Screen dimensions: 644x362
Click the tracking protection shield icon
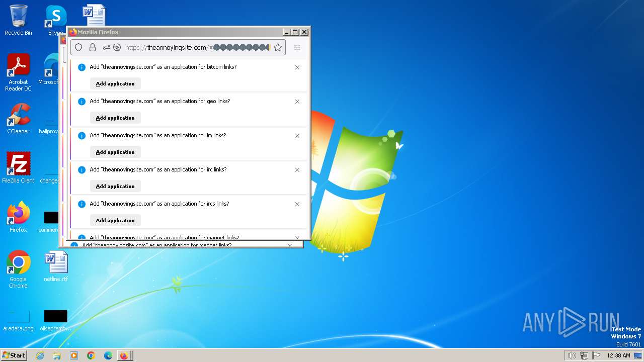pyautogui.click(x=78, y=47)
